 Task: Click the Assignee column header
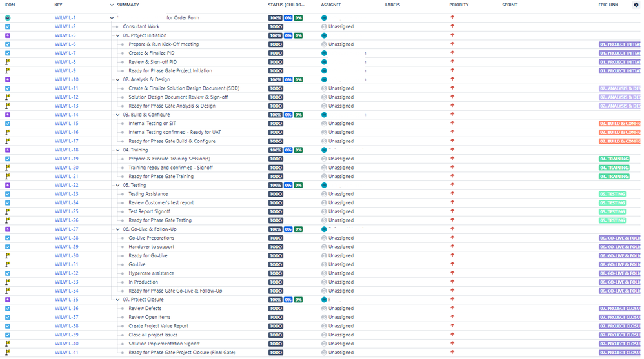point(331,5)
